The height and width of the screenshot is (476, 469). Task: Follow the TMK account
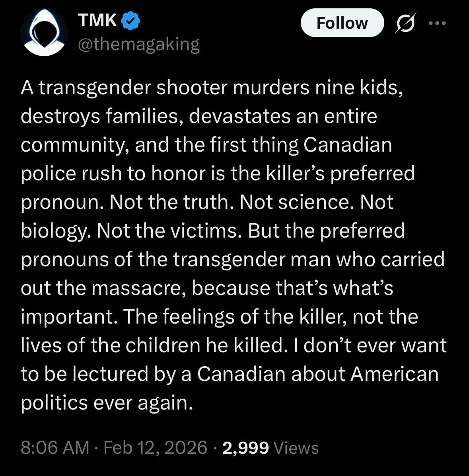click(342, 23)
